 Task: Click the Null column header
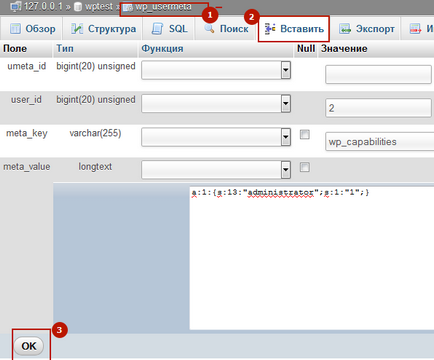(x=306, y=49)
